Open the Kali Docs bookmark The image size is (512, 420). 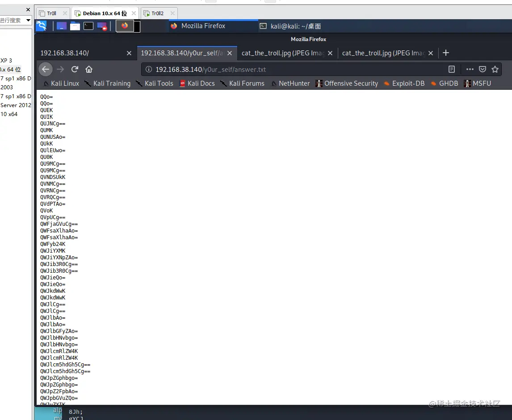tap(197, 83)
